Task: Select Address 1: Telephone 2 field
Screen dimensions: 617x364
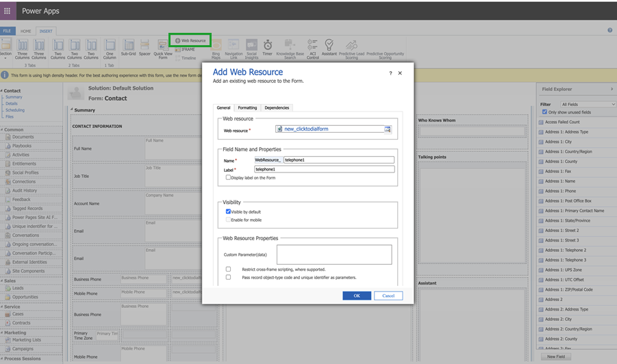Action: coord(566,250)
